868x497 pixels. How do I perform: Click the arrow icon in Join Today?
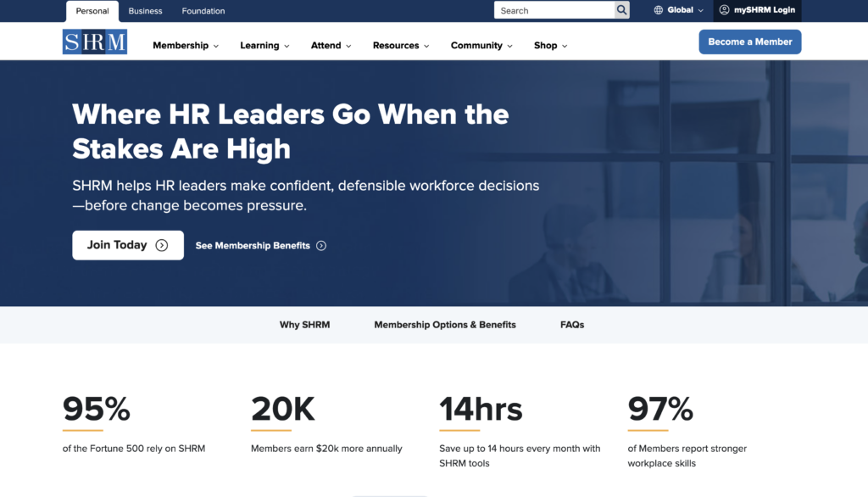click(x=162, y=245)
